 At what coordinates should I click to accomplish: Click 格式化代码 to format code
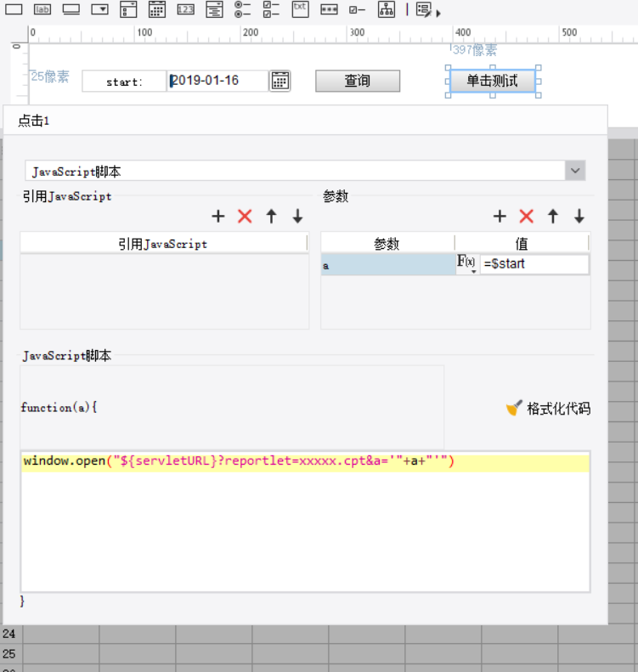tap(548, 408)
